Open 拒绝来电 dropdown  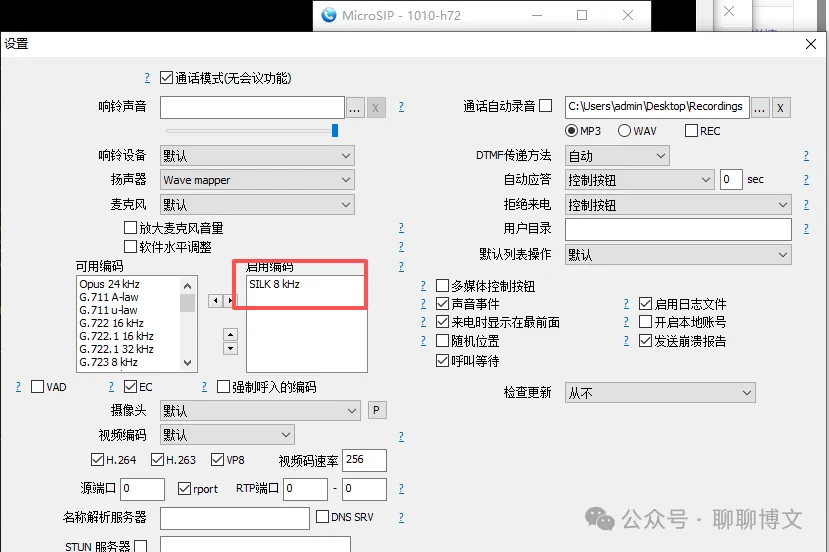coord(678,204)
